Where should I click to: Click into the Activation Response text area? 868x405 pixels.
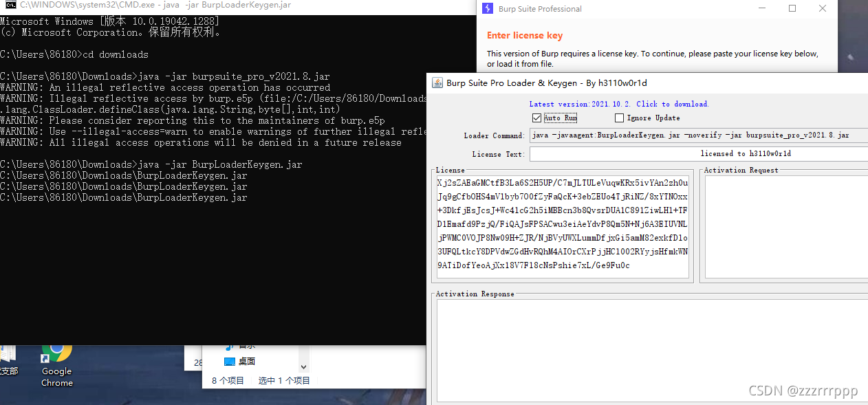(x=652, y=351)
